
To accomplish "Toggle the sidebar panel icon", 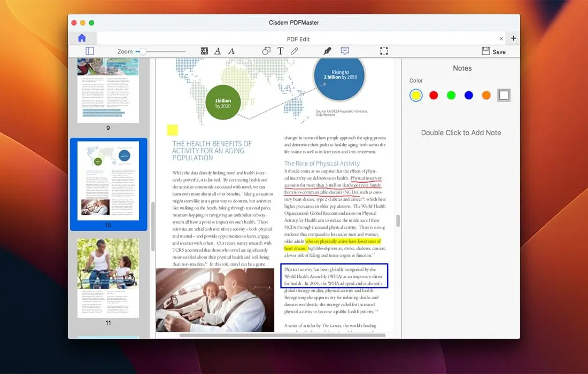I will tap(90, 51).
